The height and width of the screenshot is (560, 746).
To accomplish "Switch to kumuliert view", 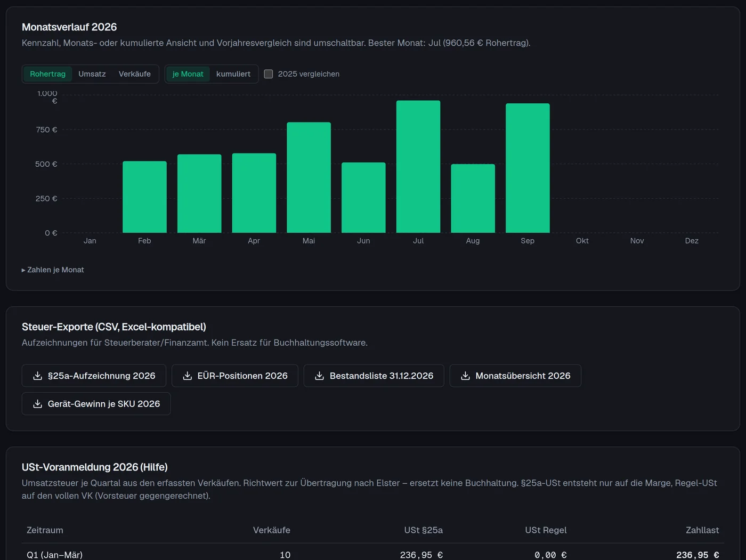I will [x=233, y=74].
